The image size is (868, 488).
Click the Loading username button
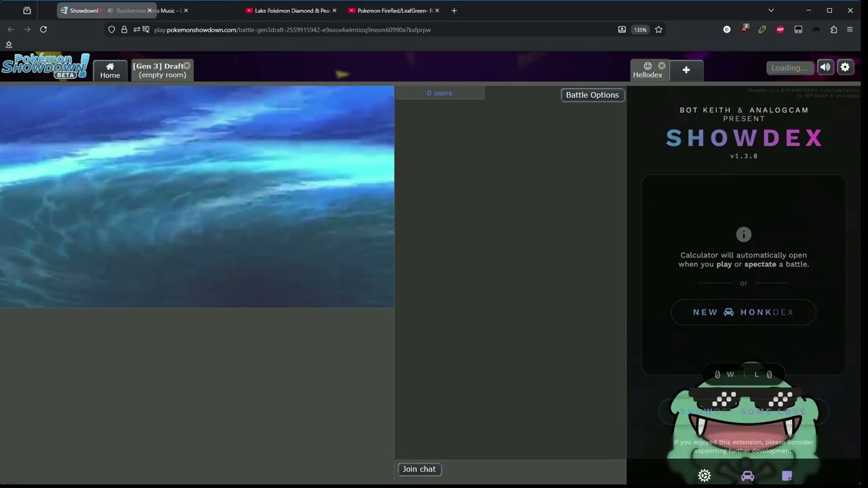(x=790, y=68)
